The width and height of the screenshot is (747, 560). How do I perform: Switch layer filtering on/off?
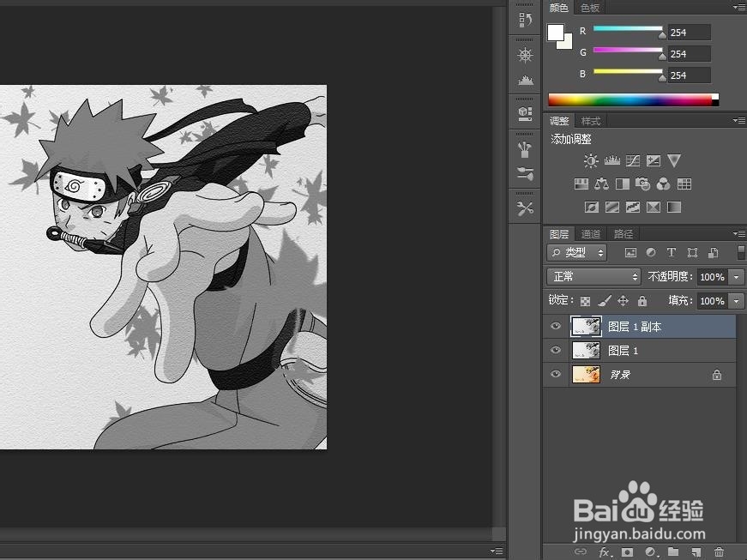741,252
